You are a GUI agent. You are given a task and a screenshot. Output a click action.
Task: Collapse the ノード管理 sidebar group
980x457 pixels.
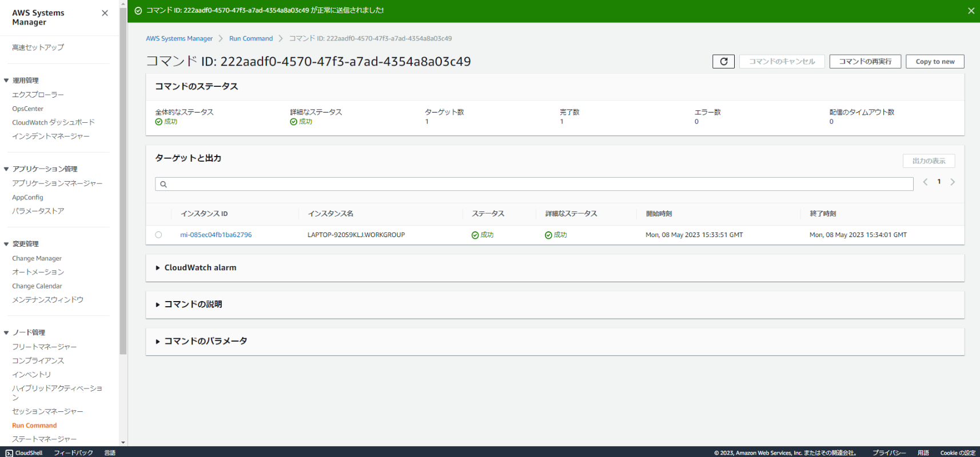6,332
